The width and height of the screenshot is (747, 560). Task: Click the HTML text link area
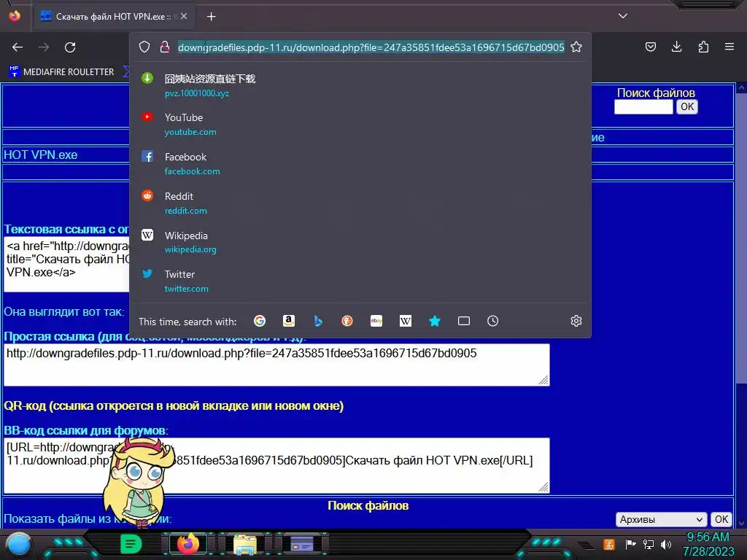coord(66,265)
